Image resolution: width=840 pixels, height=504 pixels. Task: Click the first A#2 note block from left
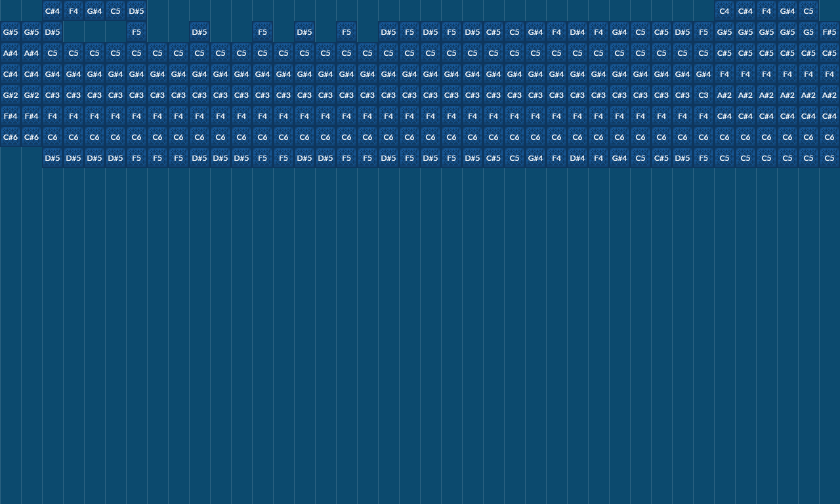click(724, 95)
